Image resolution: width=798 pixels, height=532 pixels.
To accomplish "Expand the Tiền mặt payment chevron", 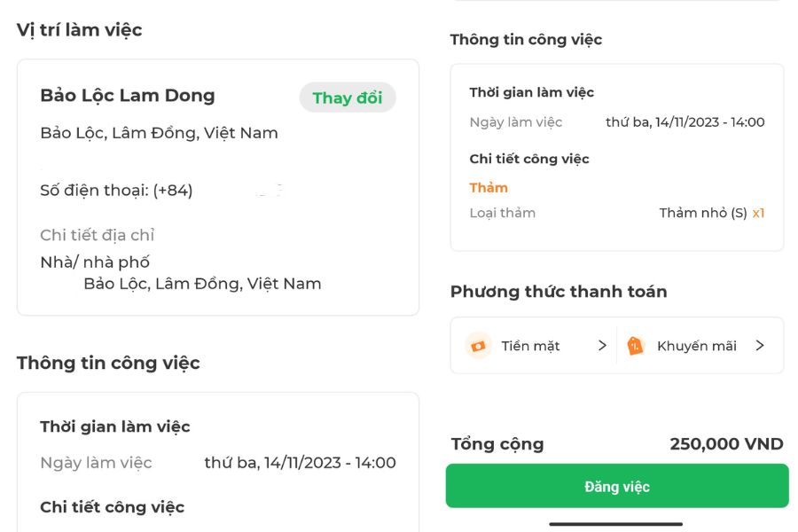I will [602, 345].
